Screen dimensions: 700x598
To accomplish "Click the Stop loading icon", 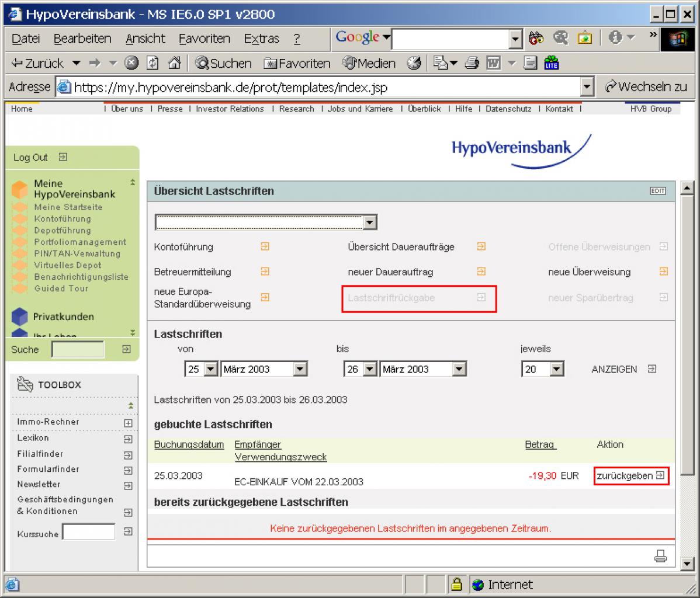I will point(131,64).
